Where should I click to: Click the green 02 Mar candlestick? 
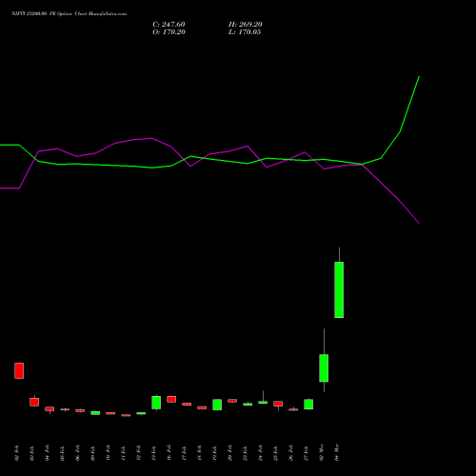click(324, 368)
